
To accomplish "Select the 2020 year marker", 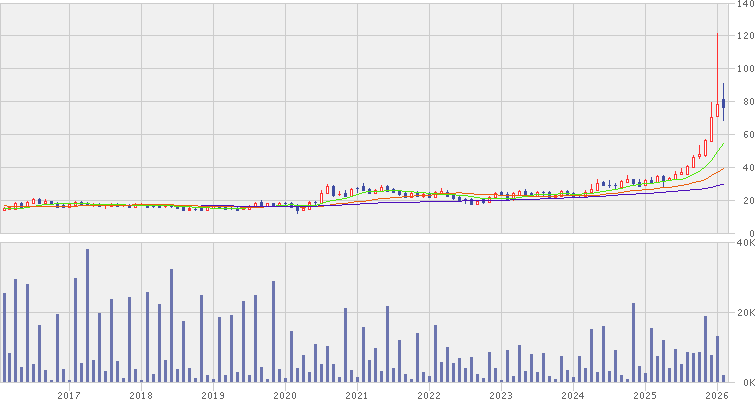I will pyautogui.click(x=285, y=395).
